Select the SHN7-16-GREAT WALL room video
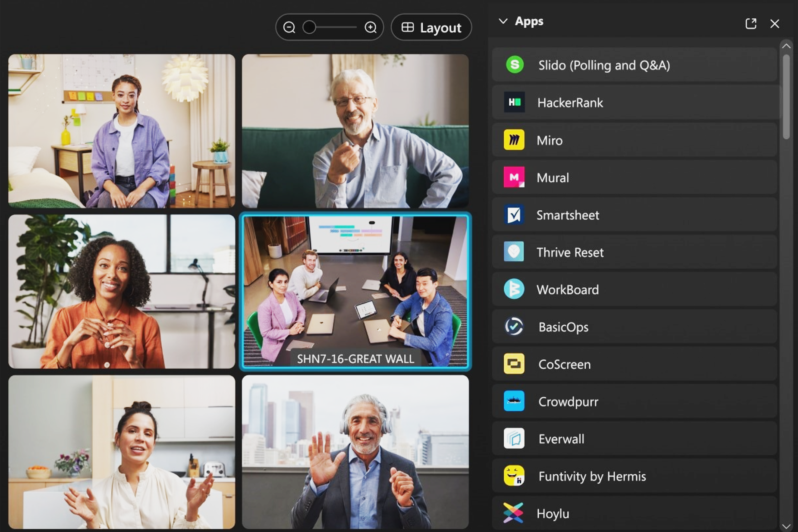Screen dimensions: 798x532 tap(355, 291)
